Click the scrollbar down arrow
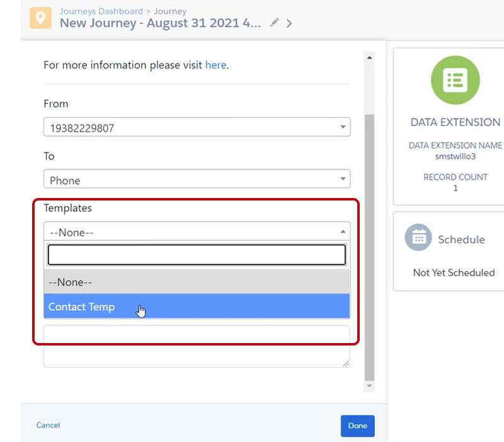 click(x=369, y=386)
